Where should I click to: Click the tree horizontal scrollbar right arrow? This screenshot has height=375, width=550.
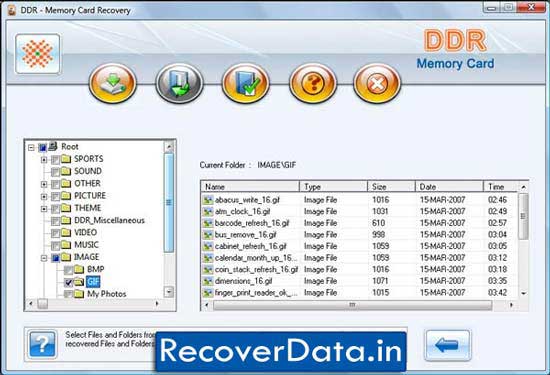coord(157,303)
